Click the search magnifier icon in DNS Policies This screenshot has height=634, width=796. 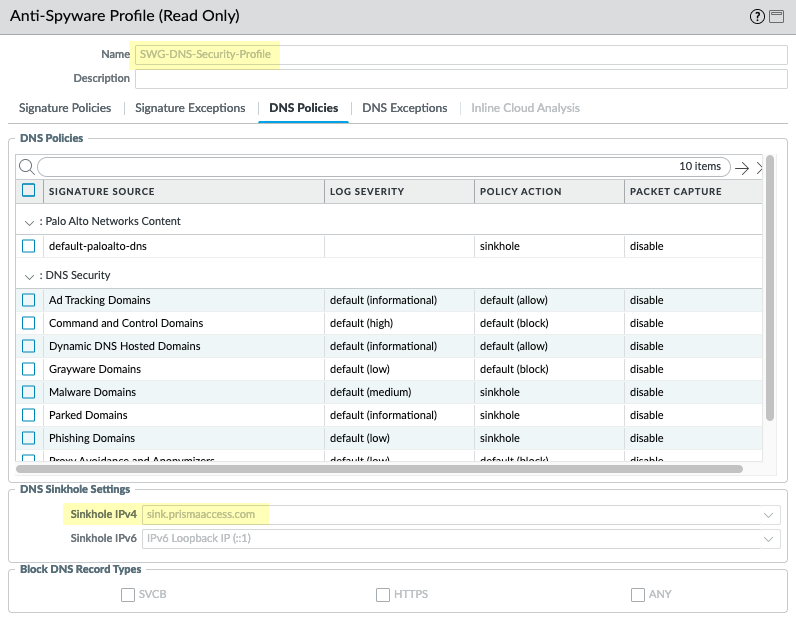28,167
